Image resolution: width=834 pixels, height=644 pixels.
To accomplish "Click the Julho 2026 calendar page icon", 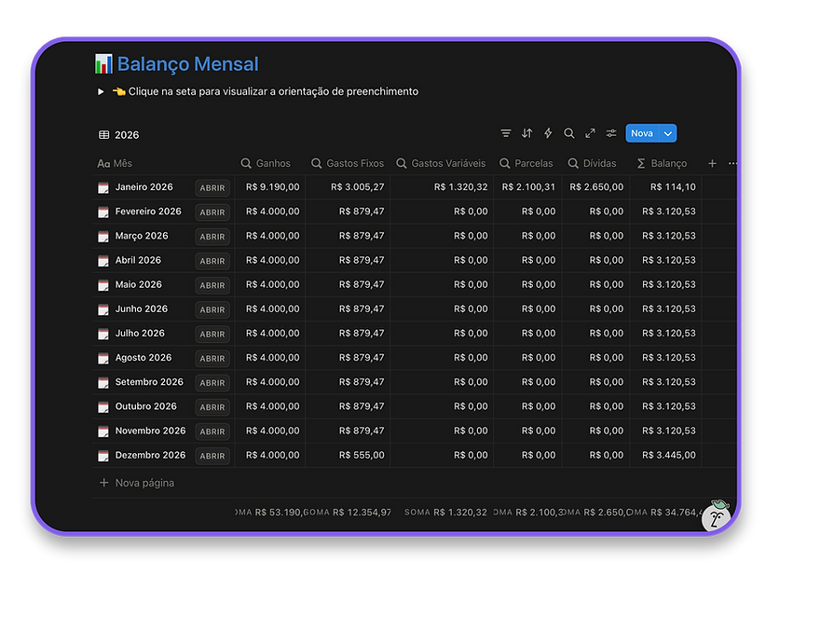I will click(x=103, y=334).
